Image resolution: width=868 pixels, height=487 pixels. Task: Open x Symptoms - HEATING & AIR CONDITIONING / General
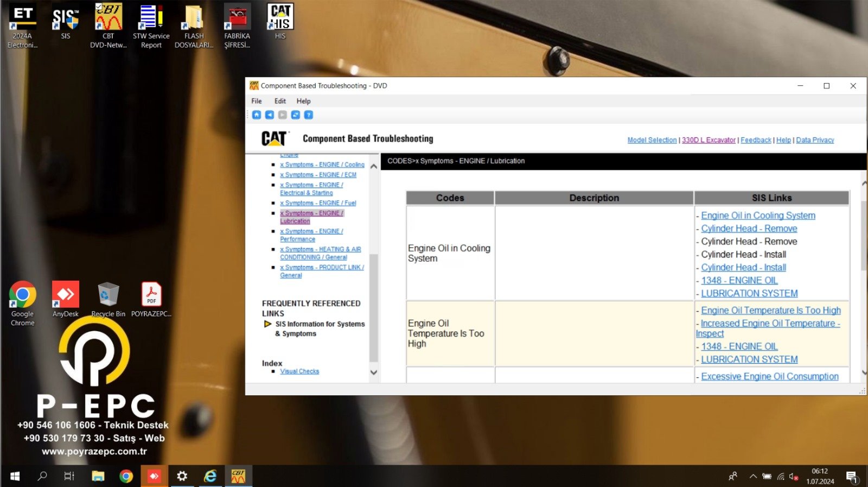tap(321, 253)
